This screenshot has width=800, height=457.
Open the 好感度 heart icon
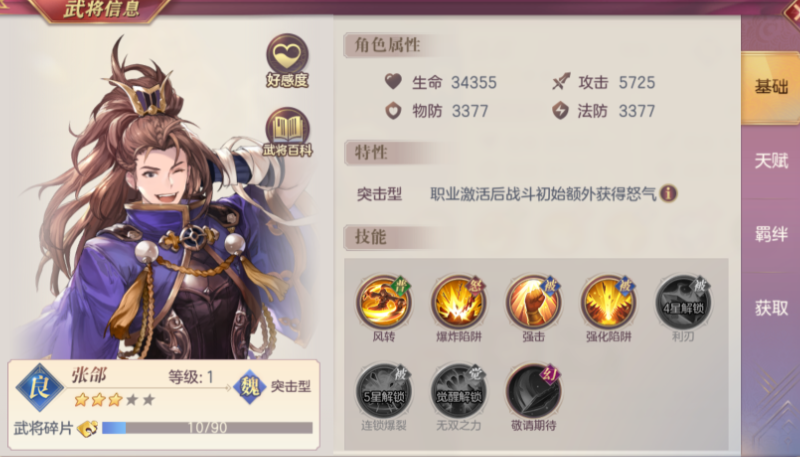click(x=287, y=60)
